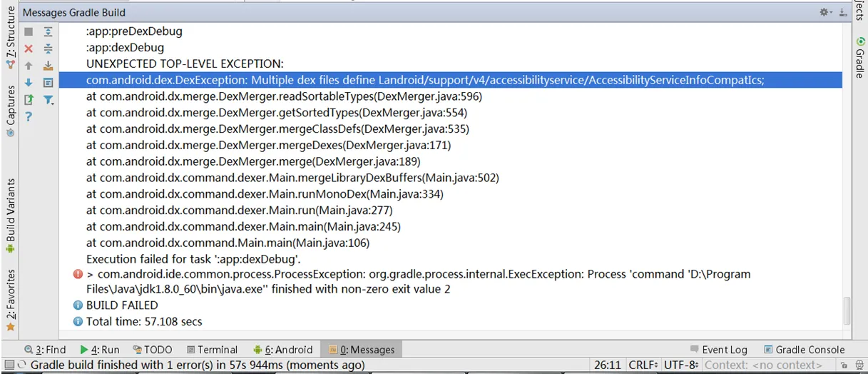Image resolution: width=868 pixels, height=374 pixels.
Task: Select the Main.mergeLibraryDexBuffers stack line
Action: [292, 178]
